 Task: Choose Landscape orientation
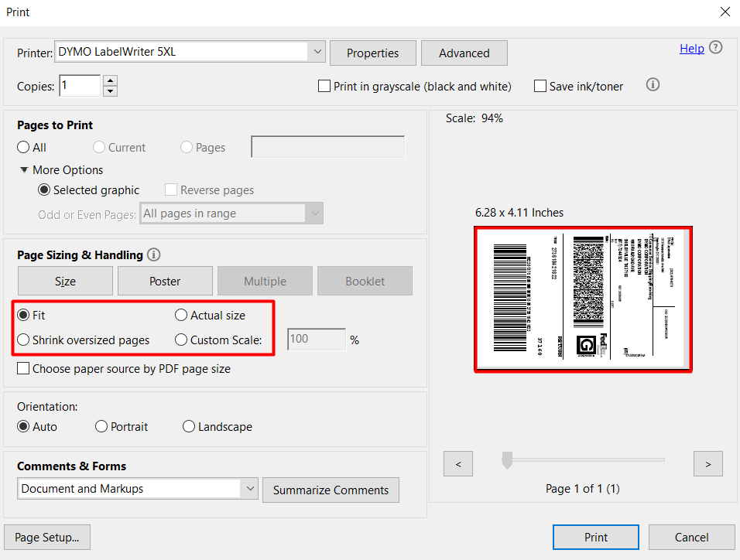coord(188,426)
